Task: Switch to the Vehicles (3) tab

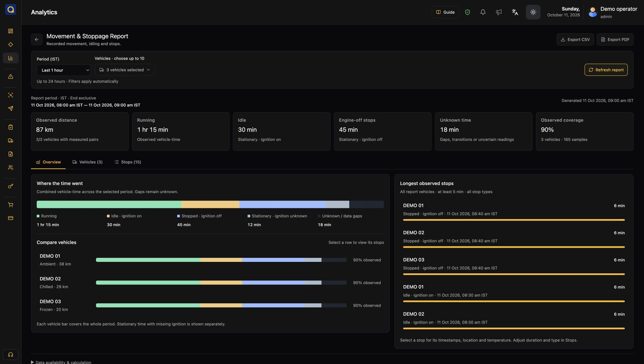Action: point(87,162)
